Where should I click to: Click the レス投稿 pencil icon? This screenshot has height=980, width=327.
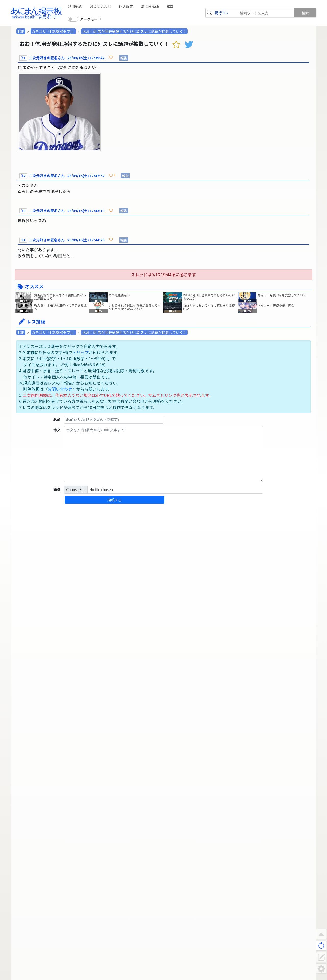click(x=22, y=322)
